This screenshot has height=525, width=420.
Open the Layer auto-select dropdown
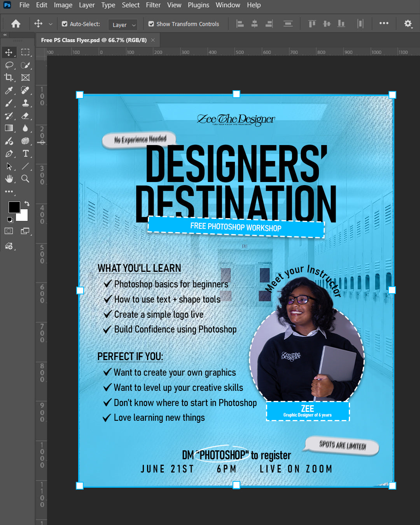(123, 25)
